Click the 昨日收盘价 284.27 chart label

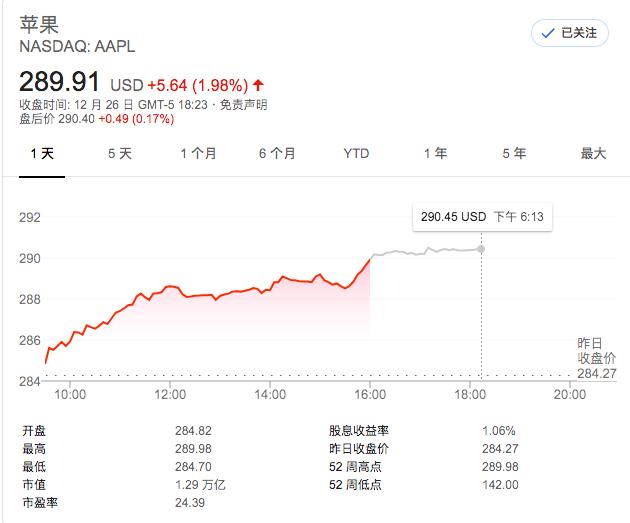click(x=597, y=359)
